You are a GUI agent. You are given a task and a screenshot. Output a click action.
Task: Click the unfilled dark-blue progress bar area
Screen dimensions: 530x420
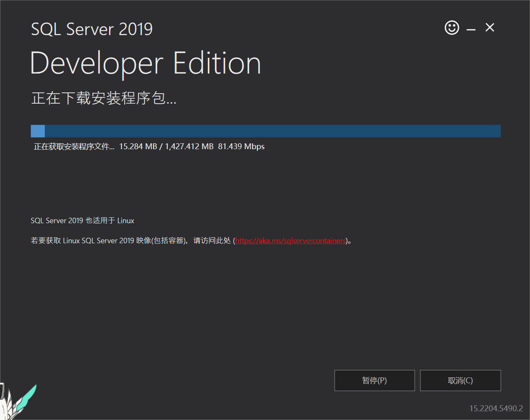pos(272,131)
